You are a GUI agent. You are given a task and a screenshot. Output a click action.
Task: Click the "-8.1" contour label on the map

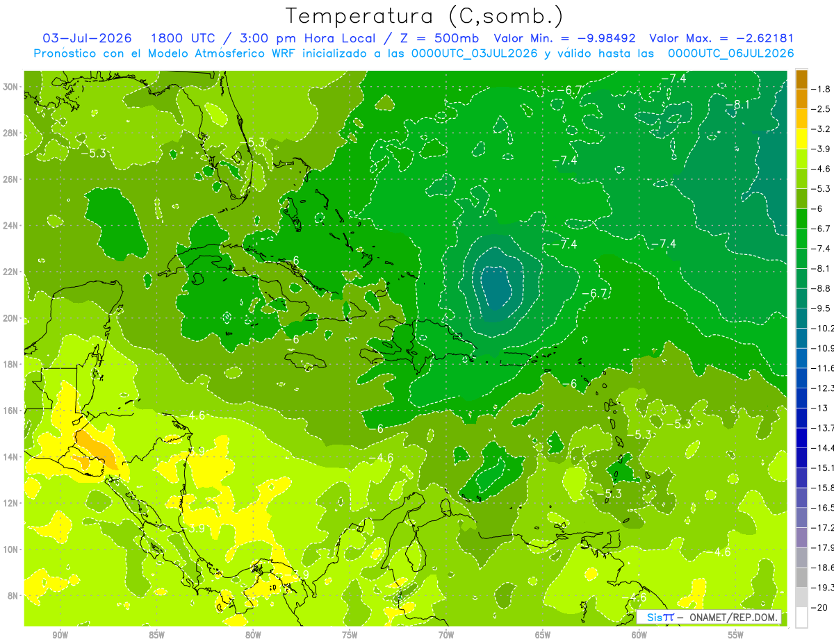coord(737,105)
